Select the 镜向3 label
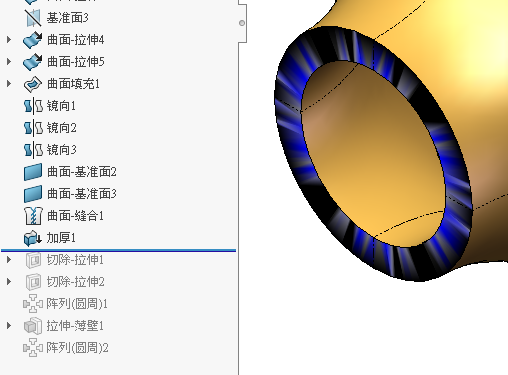The width and height of the screenshot is (508, 375). [x=62, y=150]
